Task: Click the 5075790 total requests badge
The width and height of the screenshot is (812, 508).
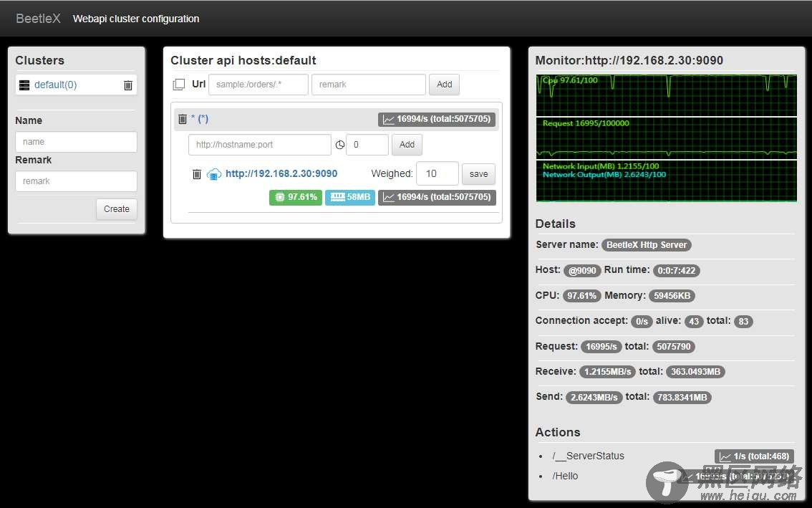Action: [674, 347]
